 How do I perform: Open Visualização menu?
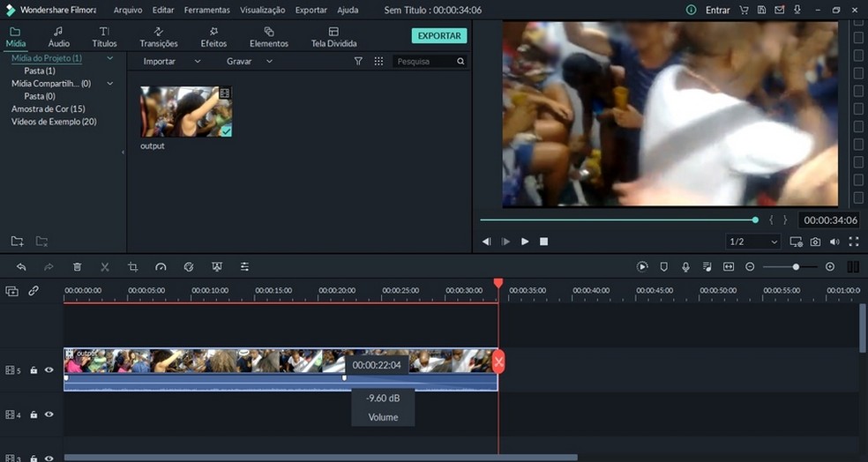point(262,10)
